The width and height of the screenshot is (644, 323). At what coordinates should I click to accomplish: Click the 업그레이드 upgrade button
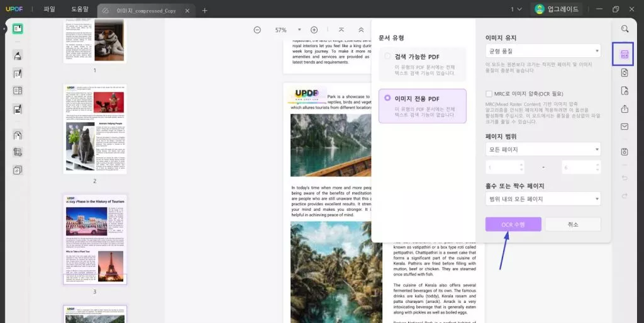click(557, 9)
